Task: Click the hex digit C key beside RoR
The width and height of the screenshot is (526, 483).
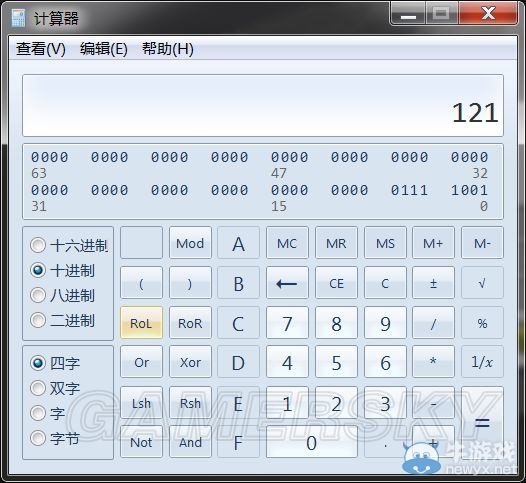Action: click(239, 322)
